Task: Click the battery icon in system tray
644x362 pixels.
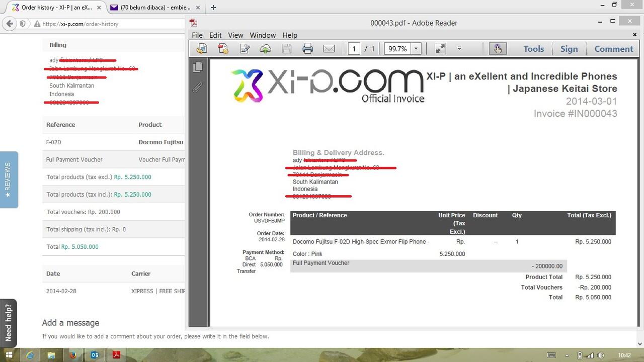Action: click(x=580, y=355)
